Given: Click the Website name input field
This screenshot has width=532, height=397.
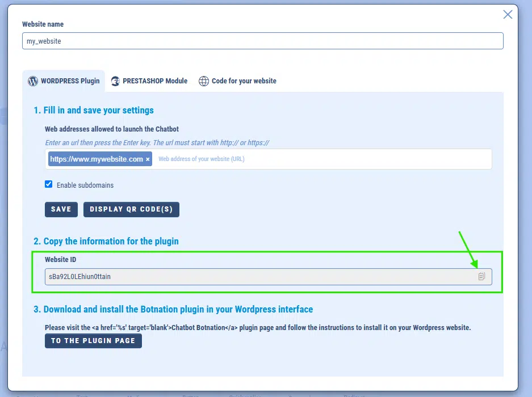Looking at the screenshot, I should (262, 41).
